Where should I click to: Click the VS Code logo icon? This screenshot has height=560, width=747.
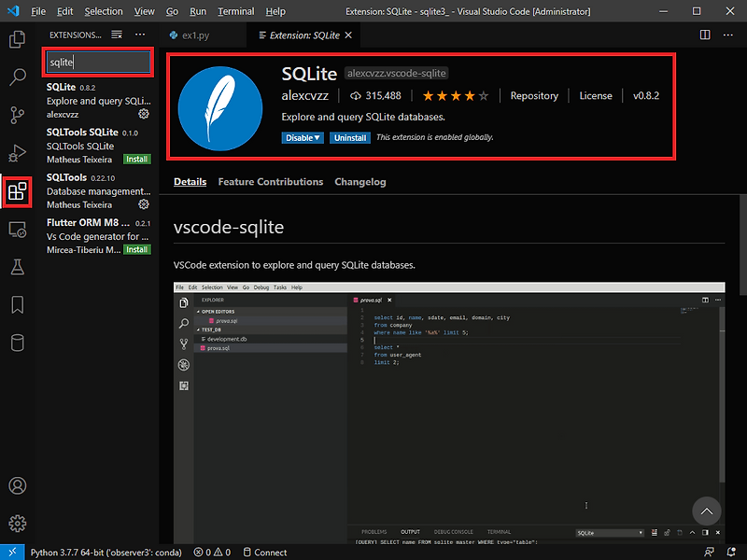point(13,11)
